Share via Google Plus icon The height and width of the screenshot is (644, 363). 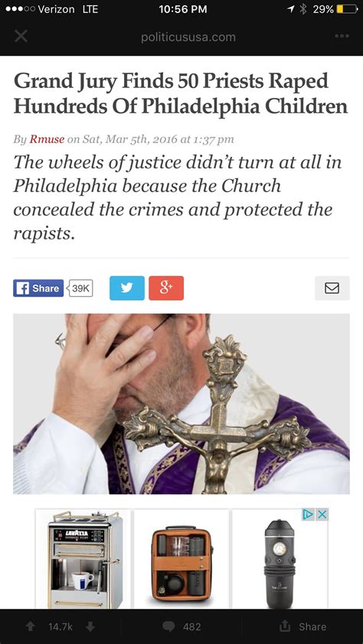tap(166, 288)
